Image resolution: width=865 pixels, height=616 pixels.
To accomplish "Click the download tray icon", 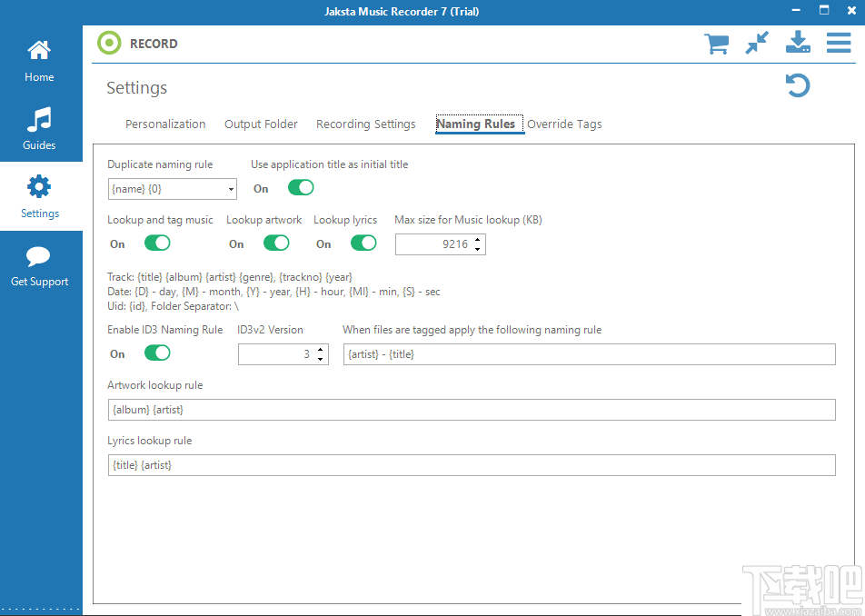I will pos(798,43).
